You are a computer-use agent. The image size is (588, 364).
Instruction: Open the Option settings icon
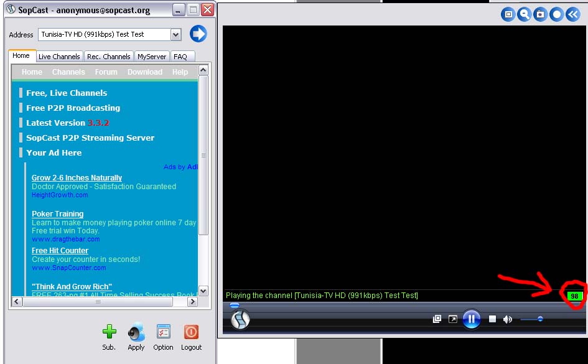tap(164, 332)
